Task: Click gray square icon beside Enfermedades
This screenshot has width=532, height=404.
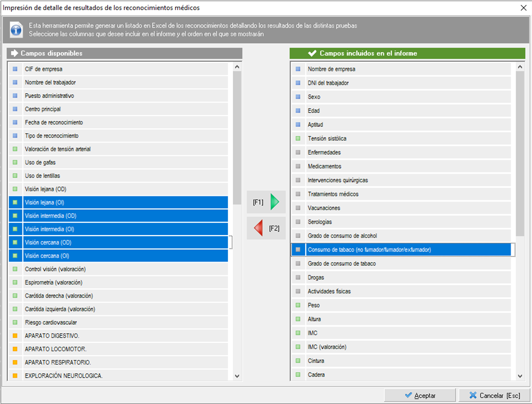Action: click(x=298, y=153)
